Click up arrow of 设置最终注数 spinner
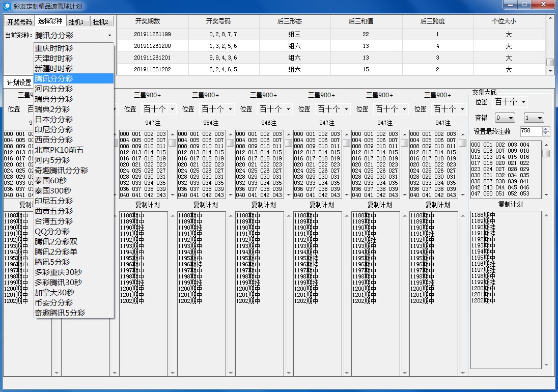Screen dimensions: 558x392 click(546, 129)
